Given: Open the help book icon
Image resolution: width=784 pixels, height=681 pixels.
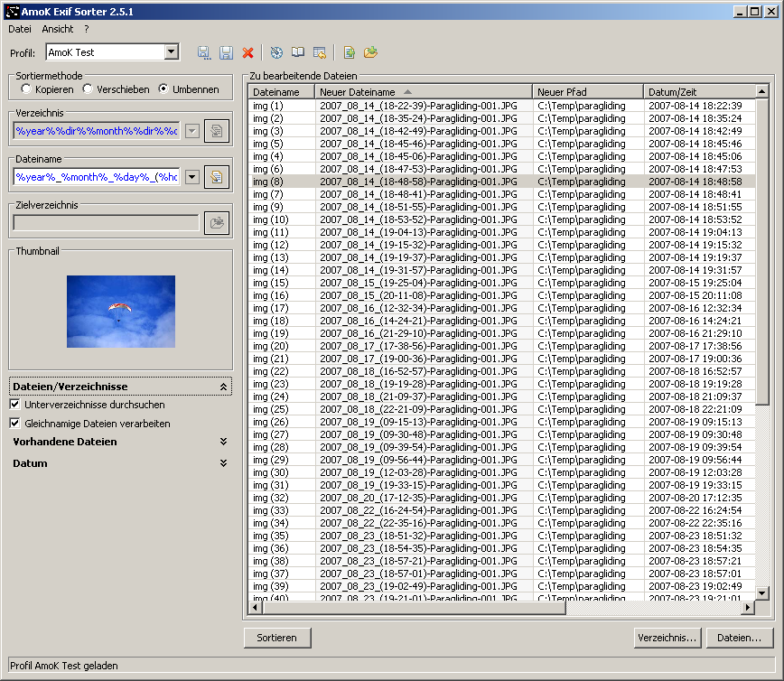Looking at the screenshot, I should point(298,53).
